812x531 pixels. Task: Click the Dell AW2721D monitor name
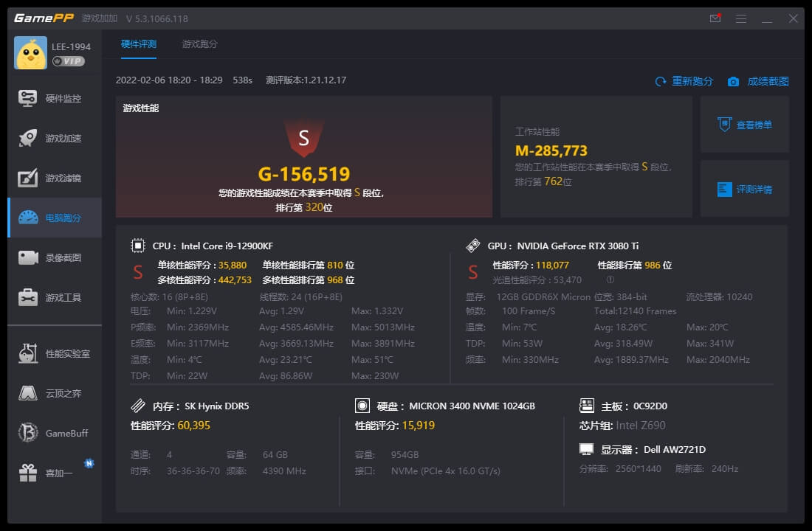[675, 449]
